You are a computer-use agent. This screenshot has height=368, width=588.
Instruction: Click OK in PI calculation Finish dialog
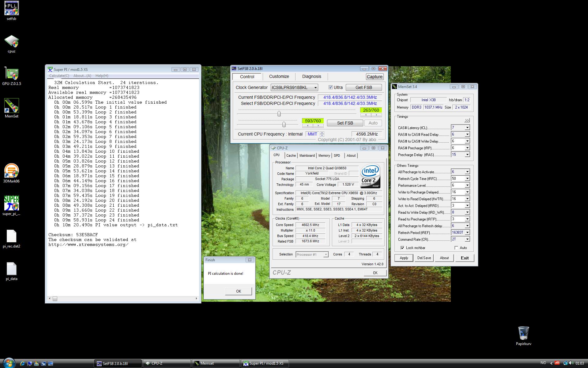(238, 291)
